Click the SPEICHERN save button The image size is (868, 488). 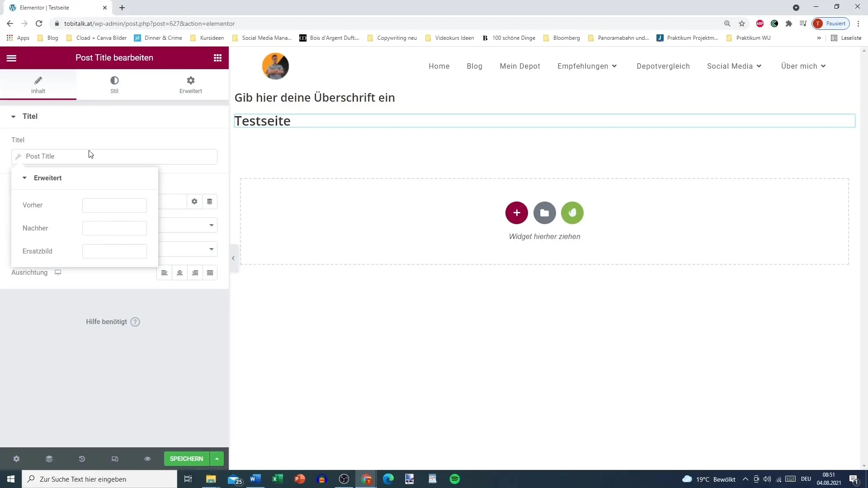(x=187, y=459)
